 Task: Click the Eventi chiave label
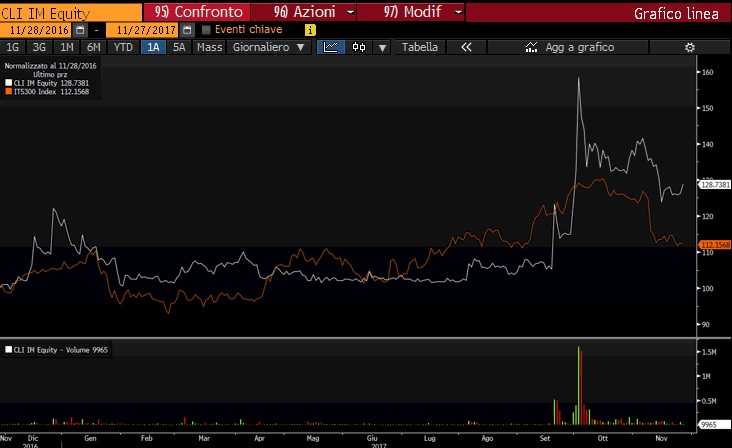click(x=248, y=30)
